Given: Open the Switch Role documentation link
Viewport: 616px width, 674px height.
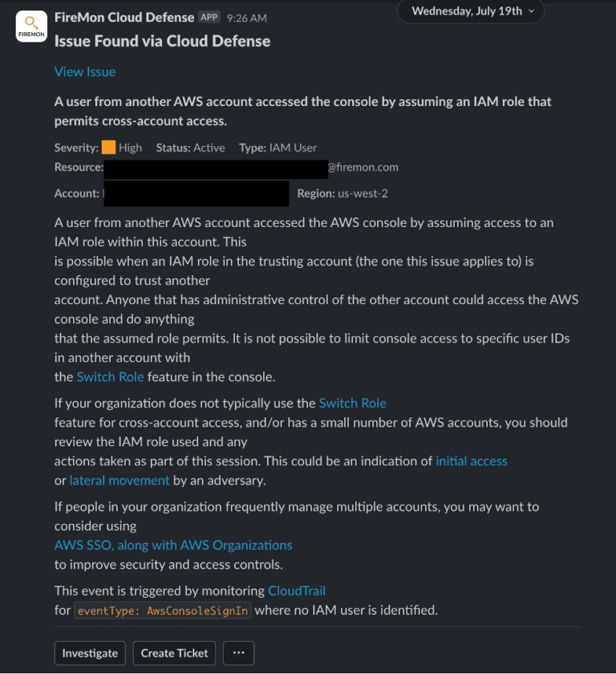Looking at the screenshot, I should click(111, 376).
